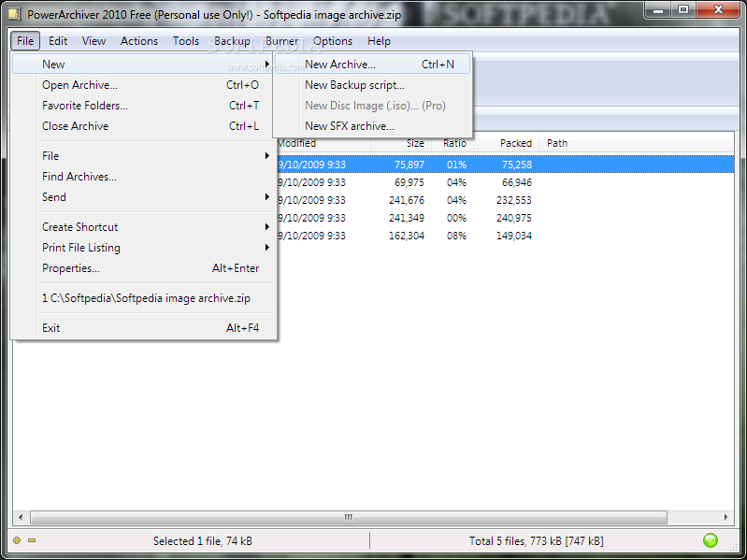Select the row with size 162,304
This screenshot has width=747, height=560.
tap(505, 236)
